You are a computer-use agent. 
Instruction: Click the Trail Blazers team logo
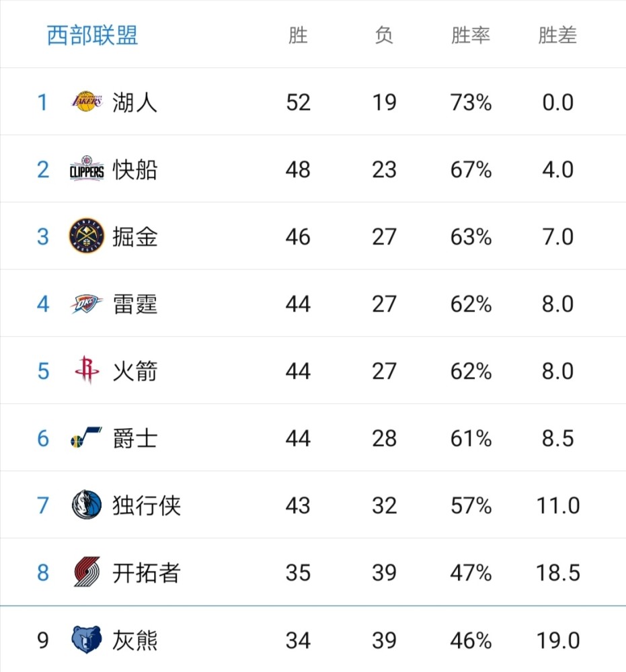click(87, 573)
